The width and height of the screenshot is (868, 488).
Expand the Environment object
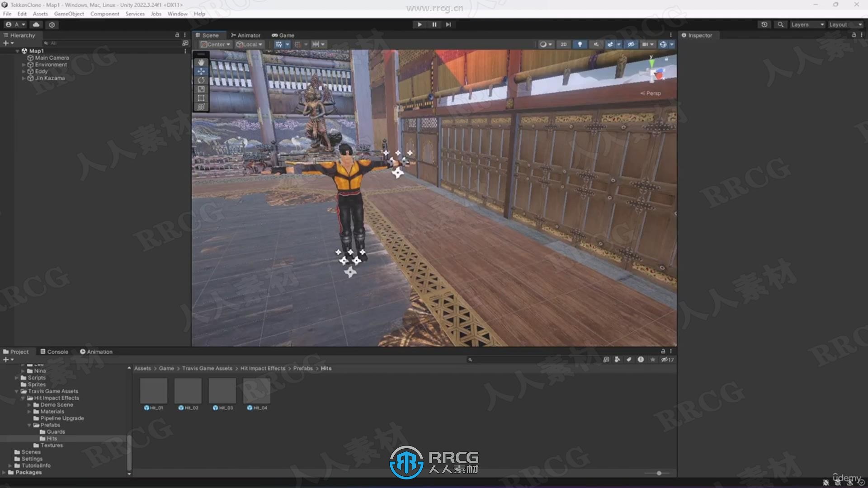(x=24, y=65)
